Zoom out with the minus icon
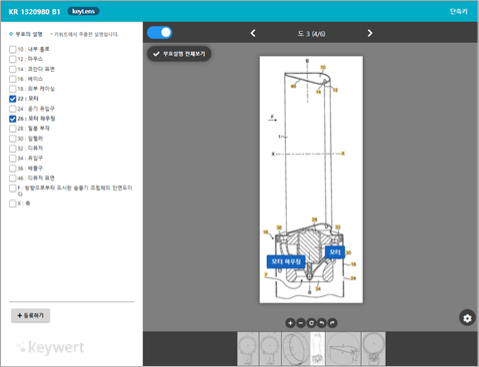Viewport: 479px width, 367px height. coord(301,323)
